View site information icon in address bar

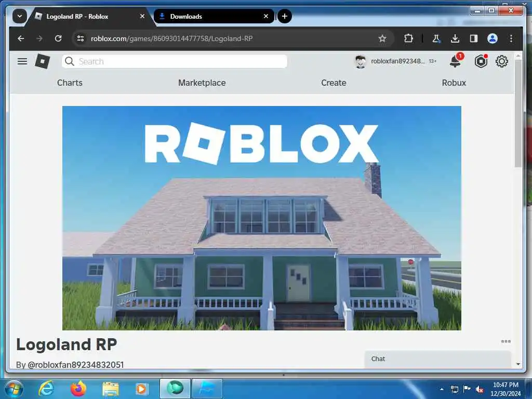tap(81, 38)
